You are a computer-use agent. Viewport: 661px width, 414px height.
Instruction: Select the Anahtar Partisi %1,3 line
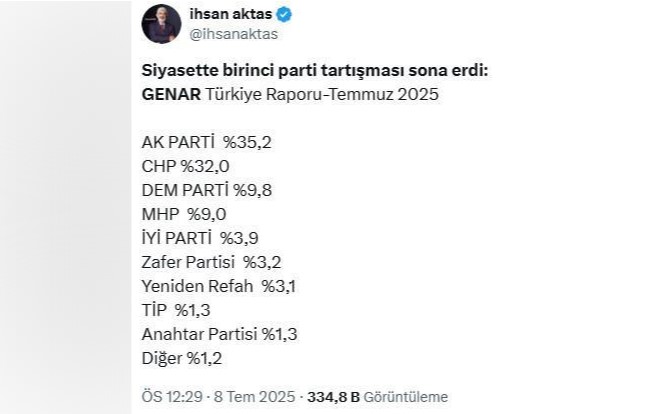(219, 334)
